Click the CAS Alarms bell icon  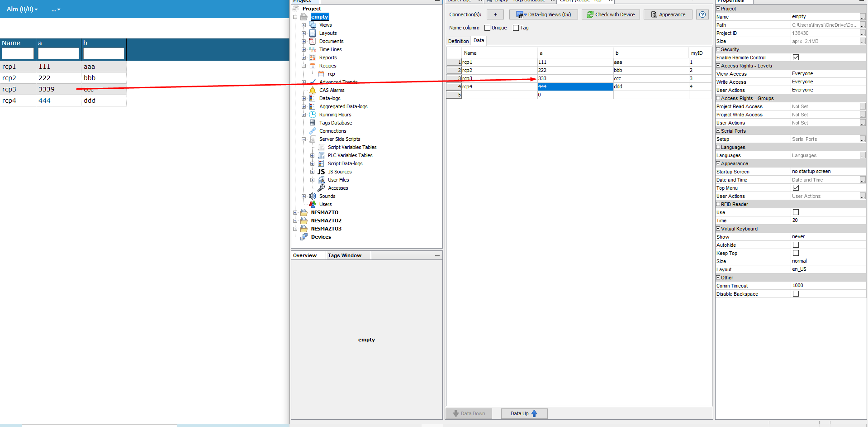(313, 90)
